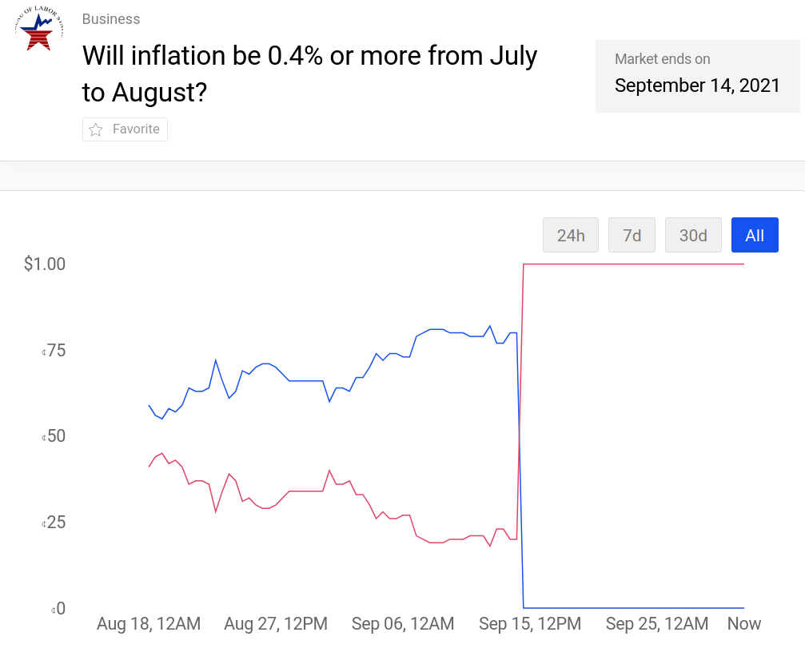
Task: Show the 30d chart range
Action: [x=693, y=236]
